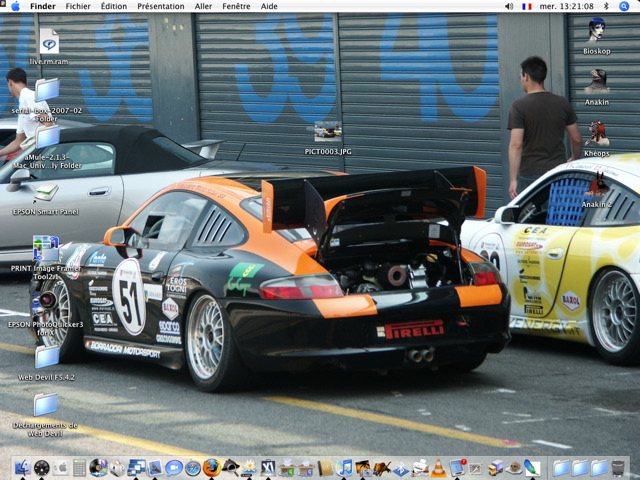The width and height of the screenshot is (640, 480).
Task: Launch aMule donkey icon in the Dock
Action: (x=382, y=468)
